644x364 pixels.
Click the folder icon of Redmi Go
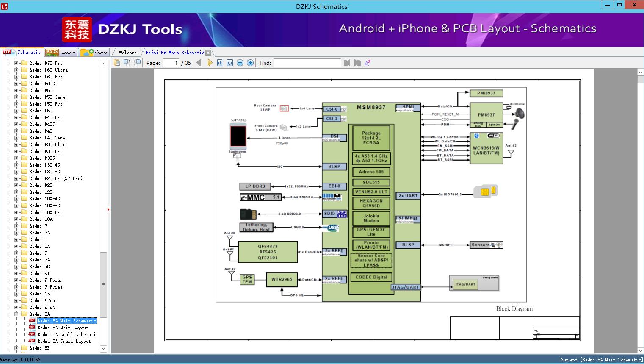click(24, 294)
